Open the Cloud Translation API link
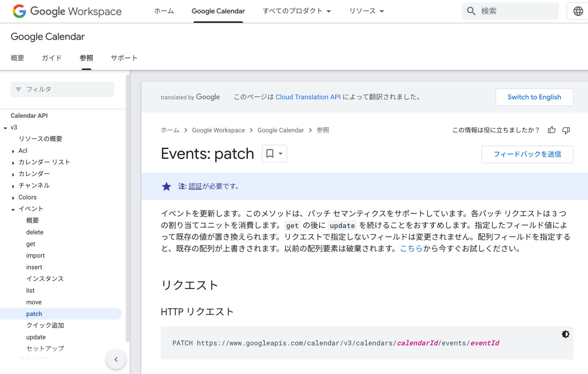 [x=308, y=97]
